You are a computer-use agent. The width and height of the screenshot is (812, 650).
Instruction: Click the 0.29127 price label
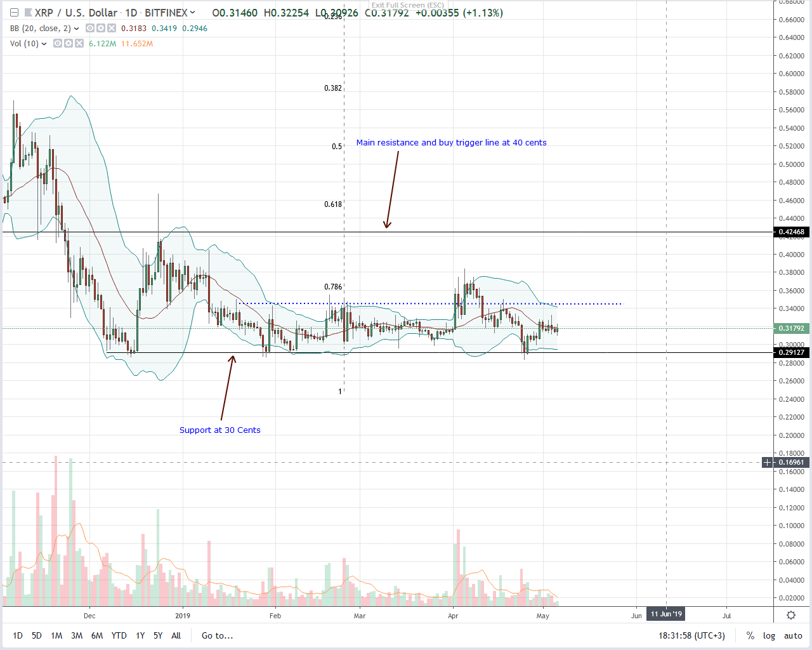tap(791, 353)
